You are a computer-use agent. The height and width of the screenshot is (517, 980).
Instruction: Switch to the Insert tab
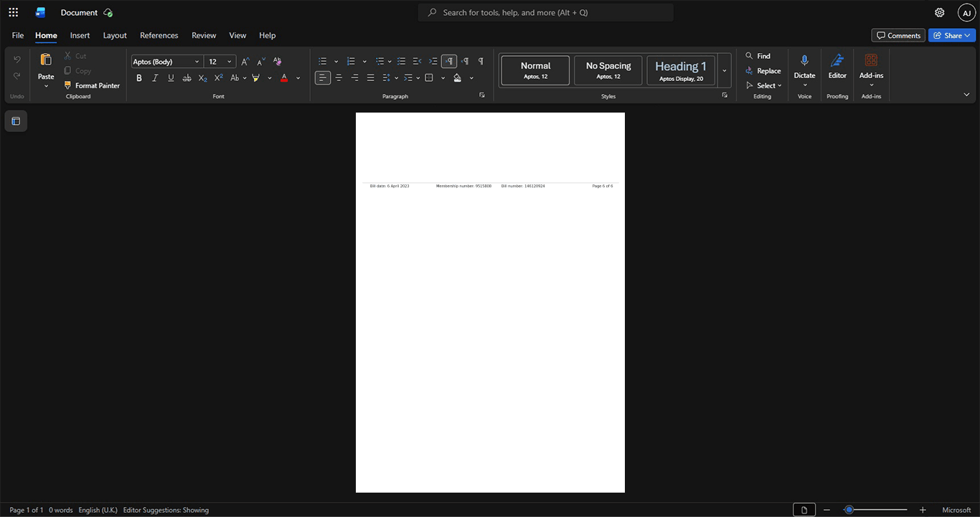tap(80, 35)
